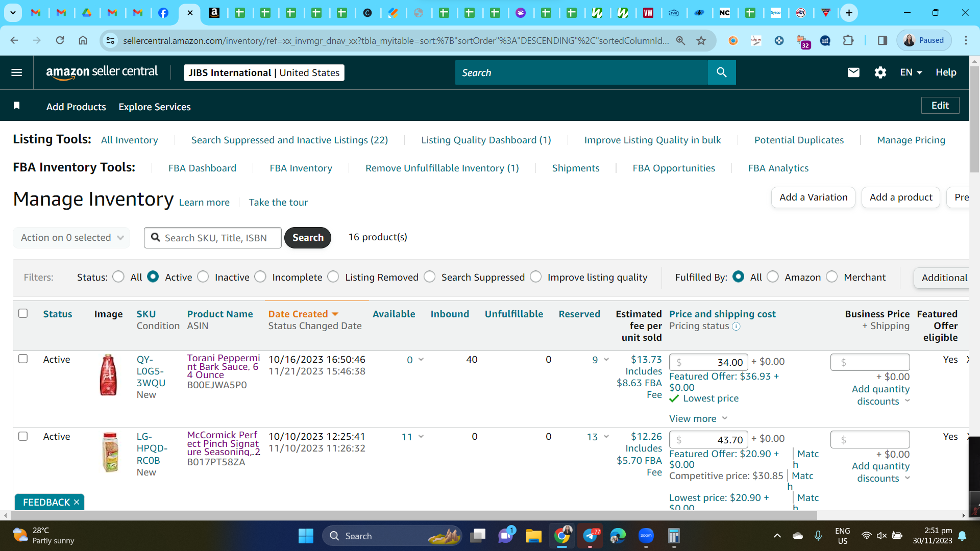Bookmark this page with star icon
This screenshot has height=551, width=980.
coord(701,40)
